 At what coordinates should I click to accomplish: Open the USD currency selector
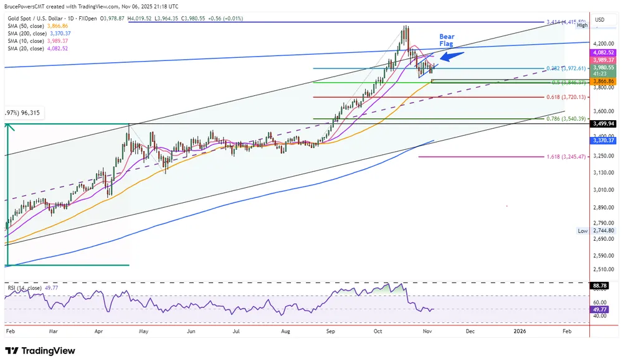(600, 19)
